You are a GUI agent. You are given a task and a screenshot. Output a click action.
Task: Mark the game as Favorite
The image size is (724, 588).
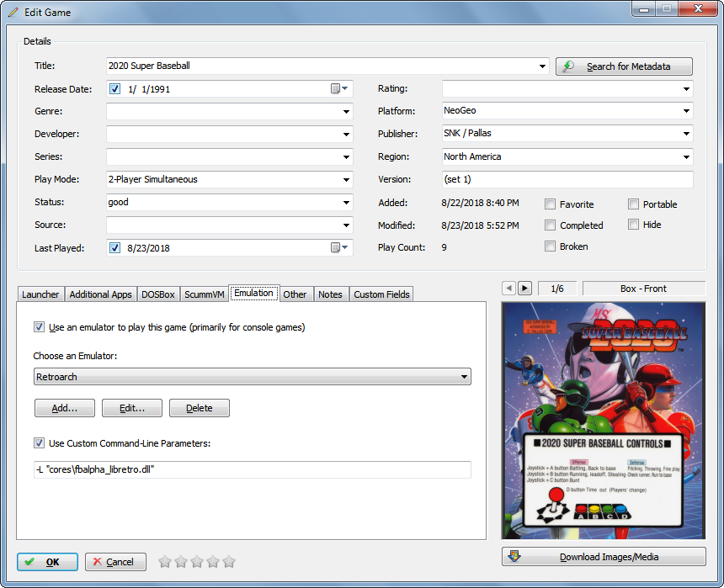click(x=550, y=204)
